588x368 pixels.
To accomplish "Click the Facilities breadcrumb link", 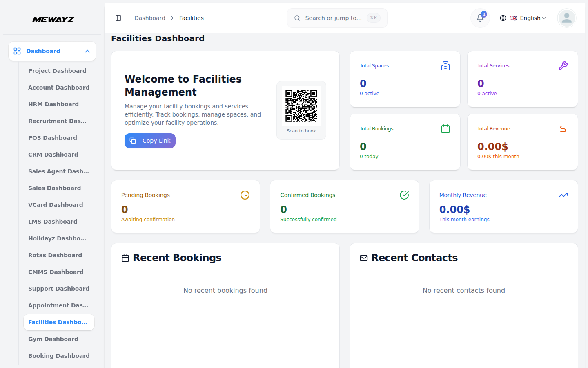I will (x=192, y=18).
